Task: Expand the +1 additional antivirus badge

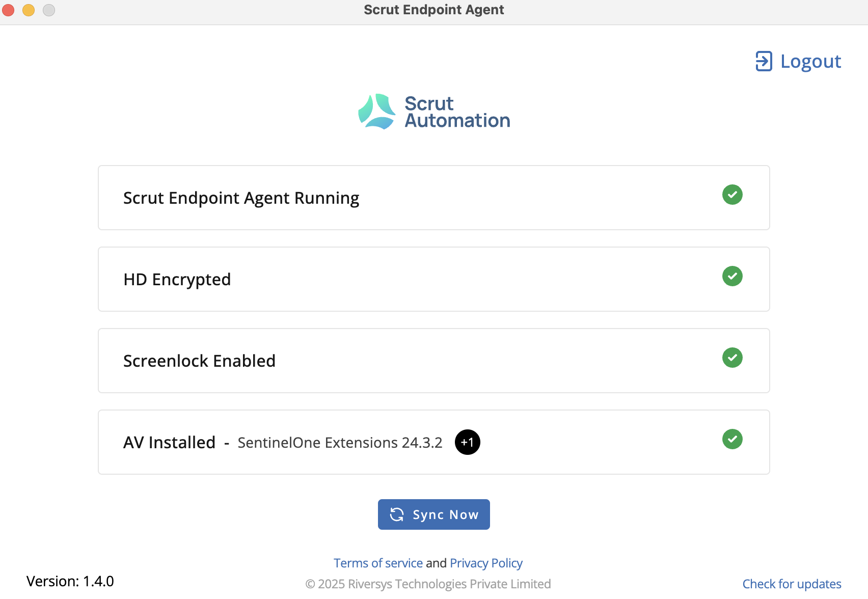Action: click(x=468, y=442)
